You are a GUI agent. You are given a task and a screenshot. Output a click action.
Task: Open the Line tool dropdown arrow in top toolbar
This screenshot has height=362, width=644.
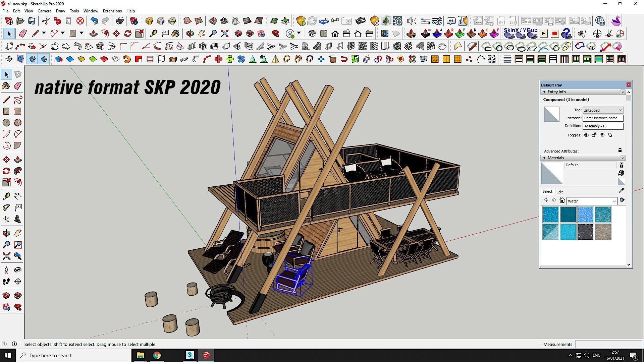(44, 34)
